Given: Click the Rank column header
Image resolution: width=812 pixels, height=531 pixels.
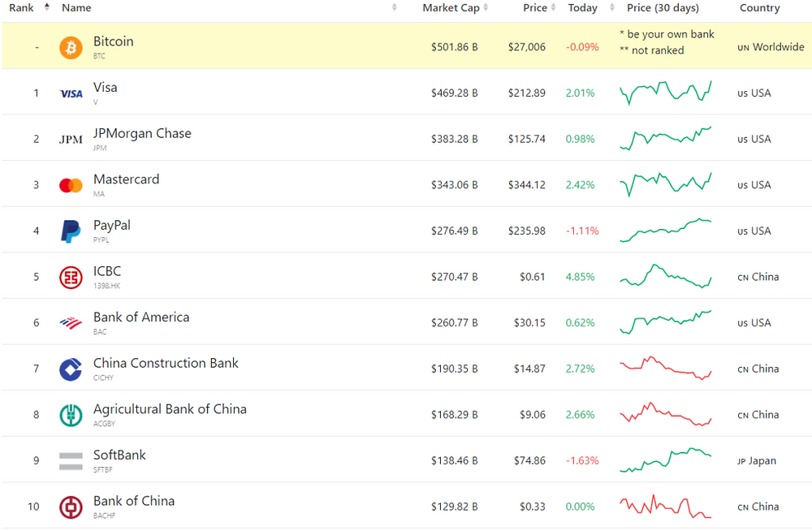Looking at the screenshot, I should click(21, 8).
